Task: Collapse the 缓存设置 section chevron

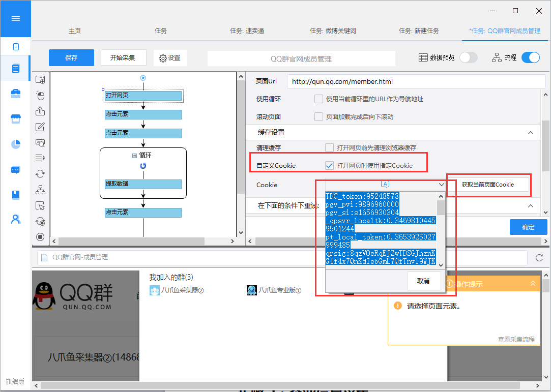Action: tap(531, 133)
